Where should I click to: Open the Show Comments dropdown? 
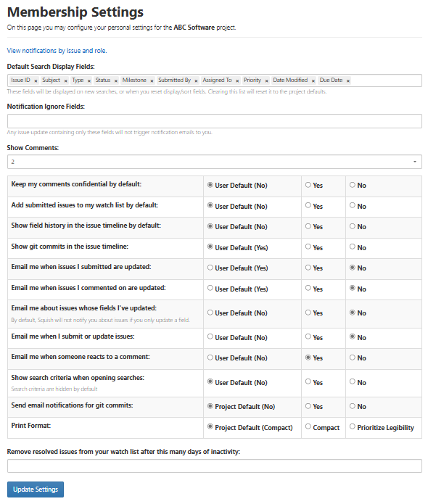[x=215, y=162]
